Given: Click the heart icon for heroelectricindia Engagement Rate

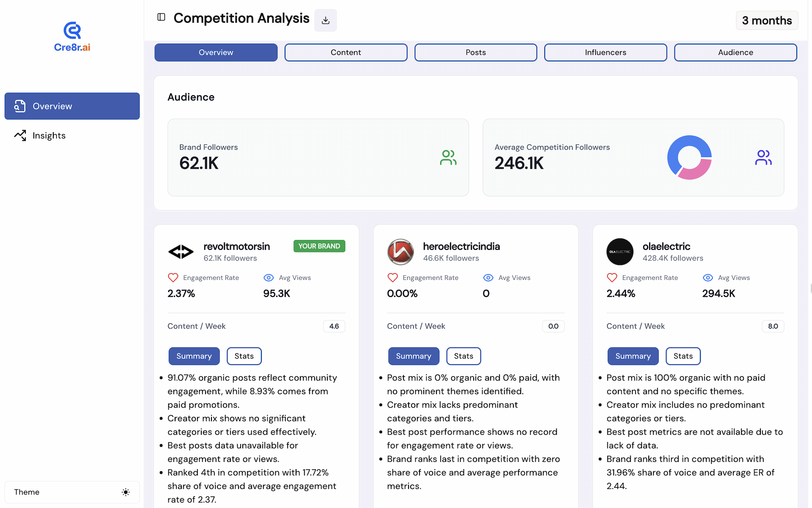Looking at the screenshot, I should (392, 278).
